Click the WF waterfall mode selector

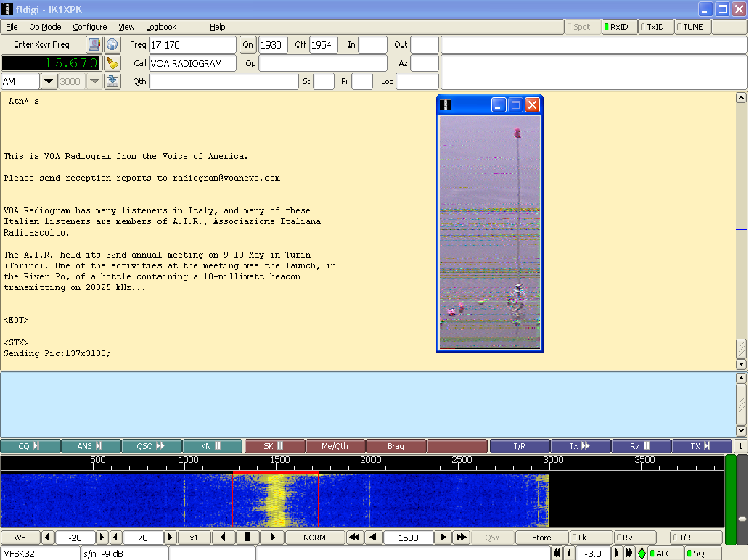(20, 538)
